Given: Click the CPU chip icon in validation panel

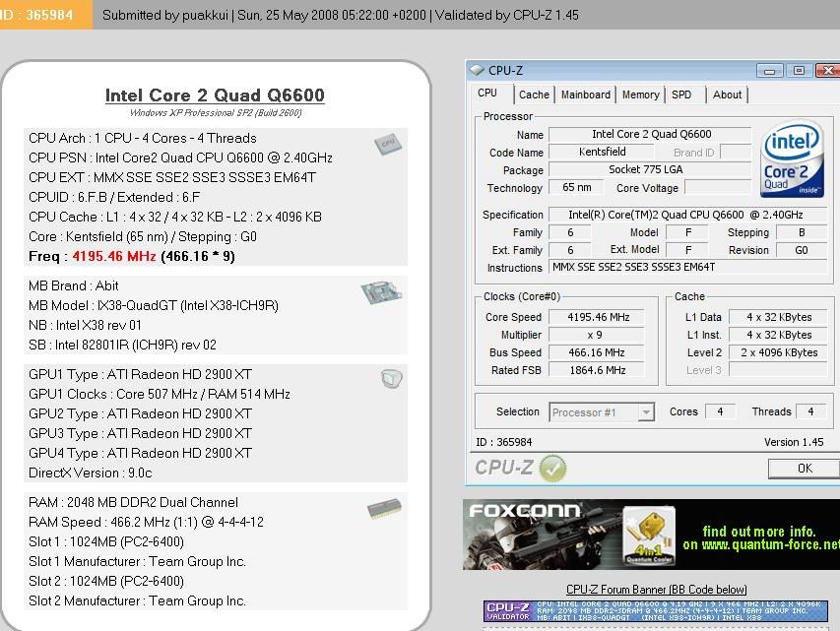Looking at the screenshot, I should [x=388, y=144].
